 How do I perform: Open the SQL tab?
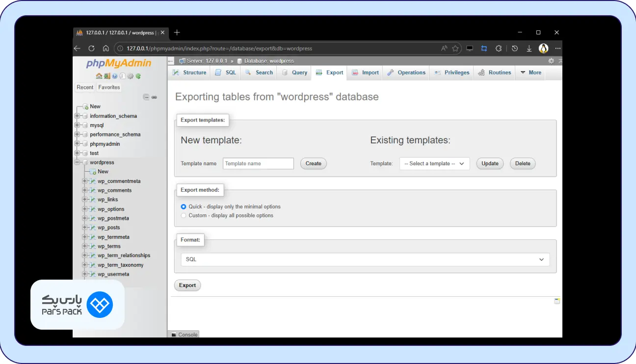pyautogui.click(x=225, y=73)
